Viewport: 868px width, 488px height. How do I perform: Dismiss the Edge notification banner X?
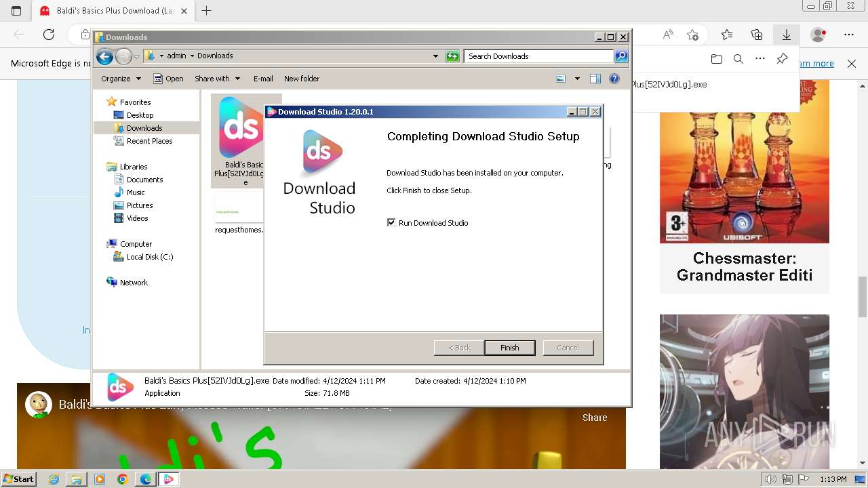[x=852, y=64]
